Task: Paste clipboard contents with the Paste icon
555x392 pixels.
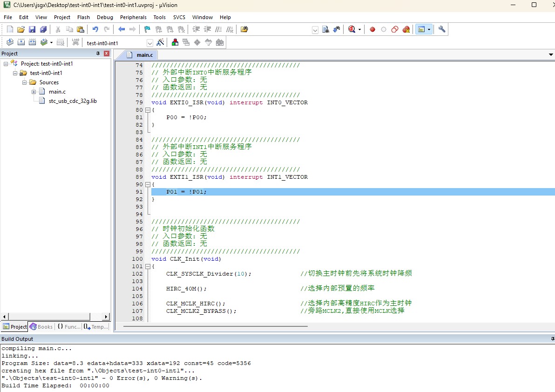Action: click(81, 29)
